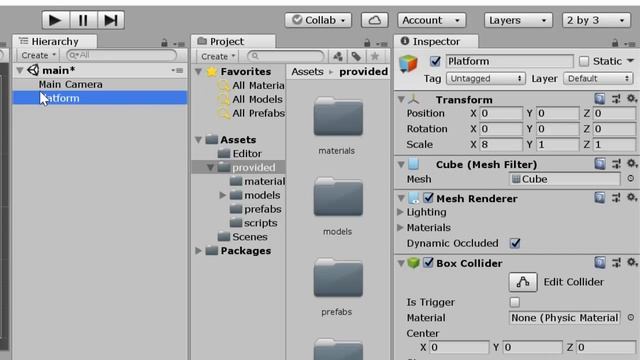Open the Collab dropdown
The image size is (640, 360).
click(x=318, y=20)
